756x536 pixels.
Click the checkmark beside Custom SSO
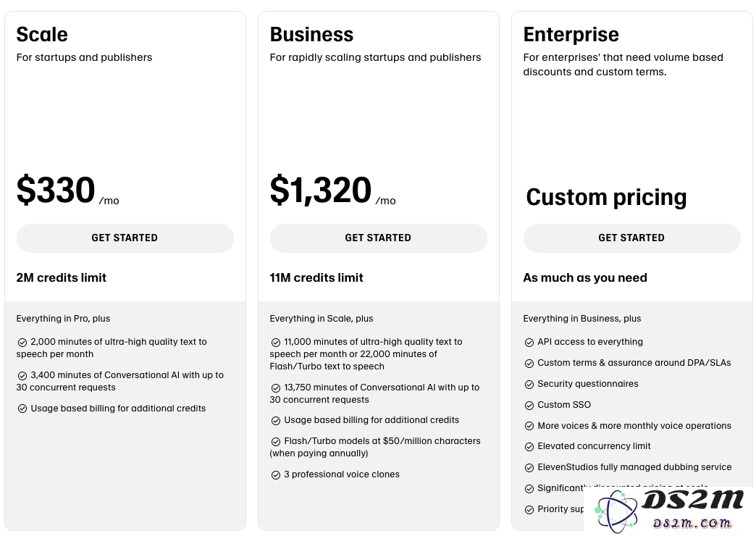click(529, 405)
